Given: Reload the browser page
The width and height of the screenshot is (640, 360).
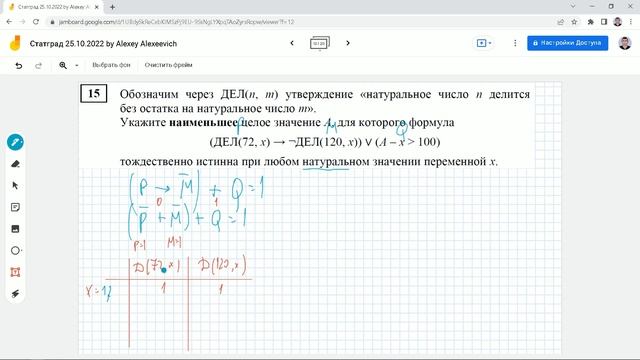Looking at the screenshot, I should pyautogui.click(x=36, y=22).
